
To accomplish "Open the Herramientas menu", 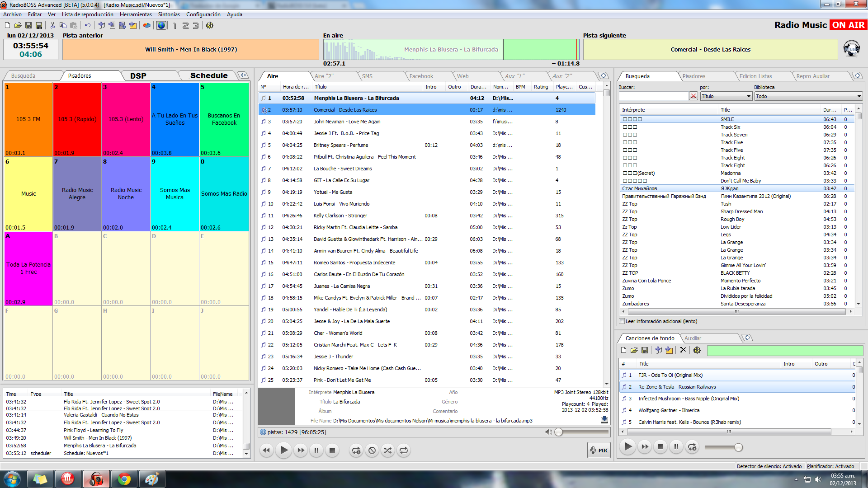I will pos(136,14).
